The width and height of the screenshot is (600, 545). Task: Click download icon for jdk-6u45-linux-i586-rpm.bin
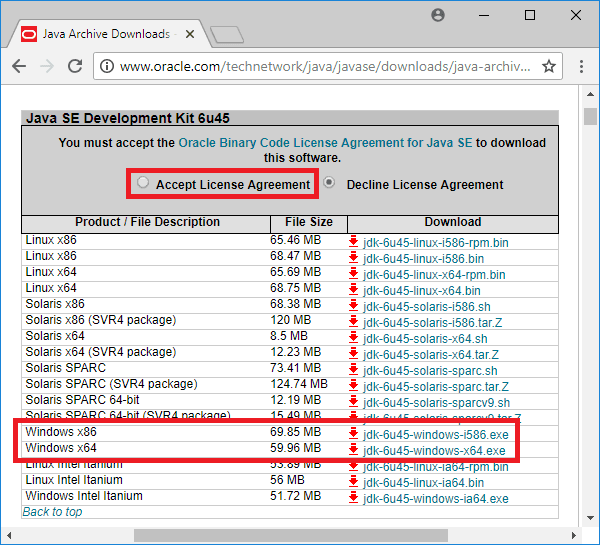(353, 241)
